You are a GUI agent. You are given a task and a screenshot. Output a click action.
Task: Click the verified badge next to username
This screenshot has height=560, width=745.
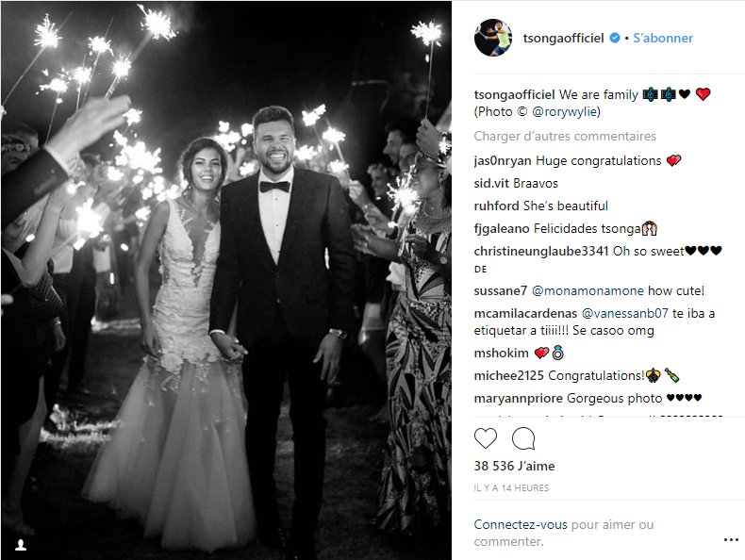click(x=614, y=39)
